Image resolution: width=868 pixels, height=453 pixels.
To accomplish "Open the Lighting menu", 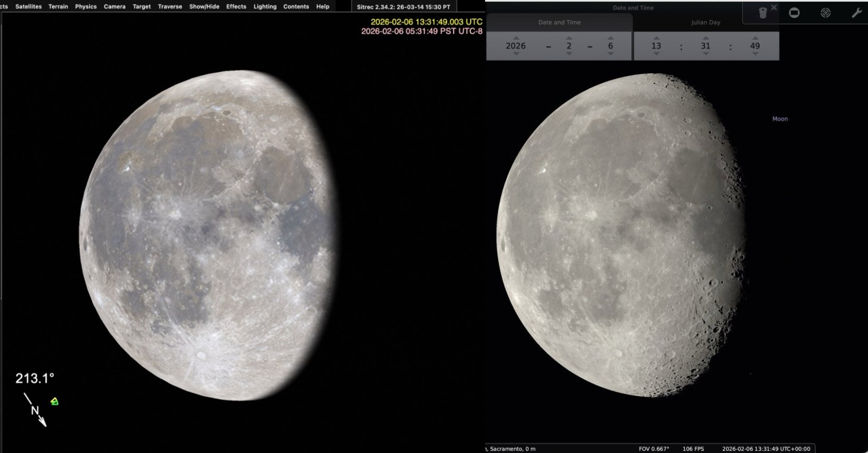I will [265, 7].
